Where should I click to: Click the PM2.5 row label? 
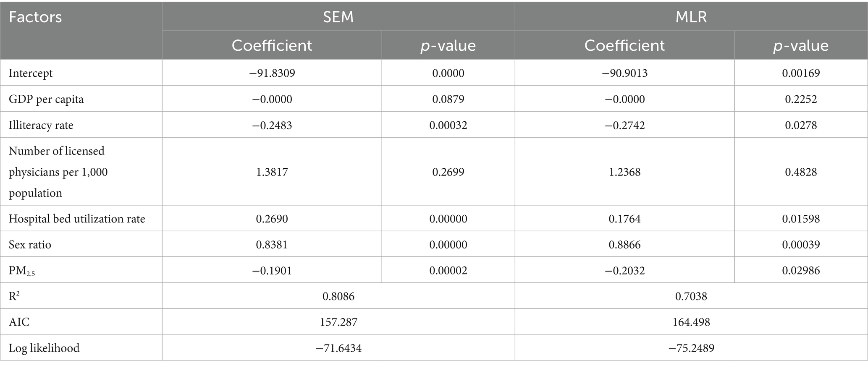[22, 271]
